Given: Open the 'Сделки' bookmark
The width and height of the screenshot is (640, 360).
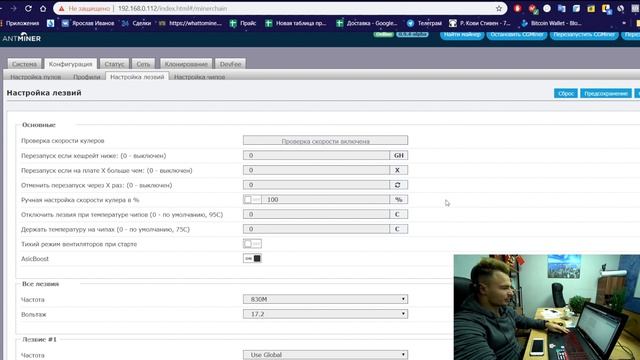Looking at the screenshot, I should tap(137, 23).
